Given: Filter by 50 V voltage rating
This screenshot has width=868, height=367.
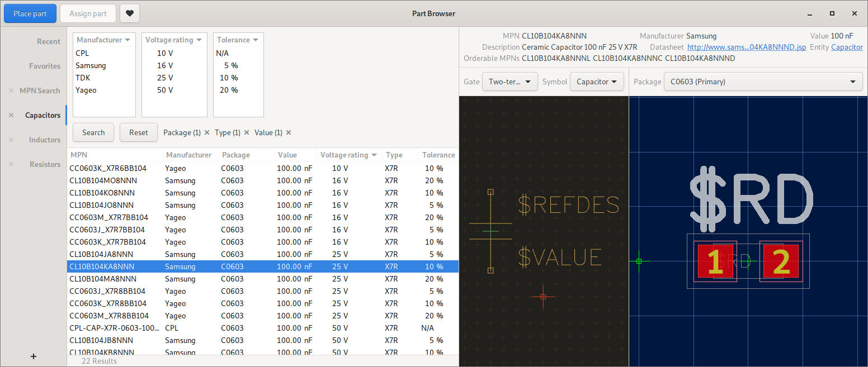Looking at the screenshot, I should point(174,90).
